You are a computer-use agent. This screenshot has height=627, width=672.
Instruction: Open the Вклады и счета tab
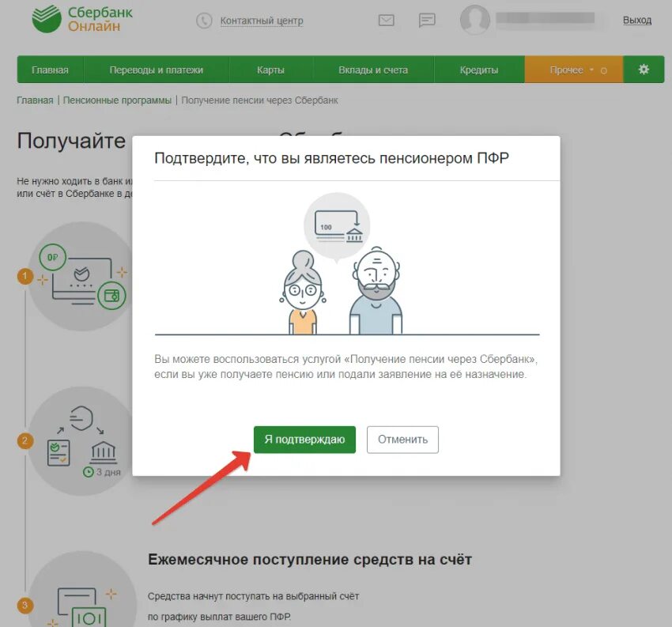[373, 70]
